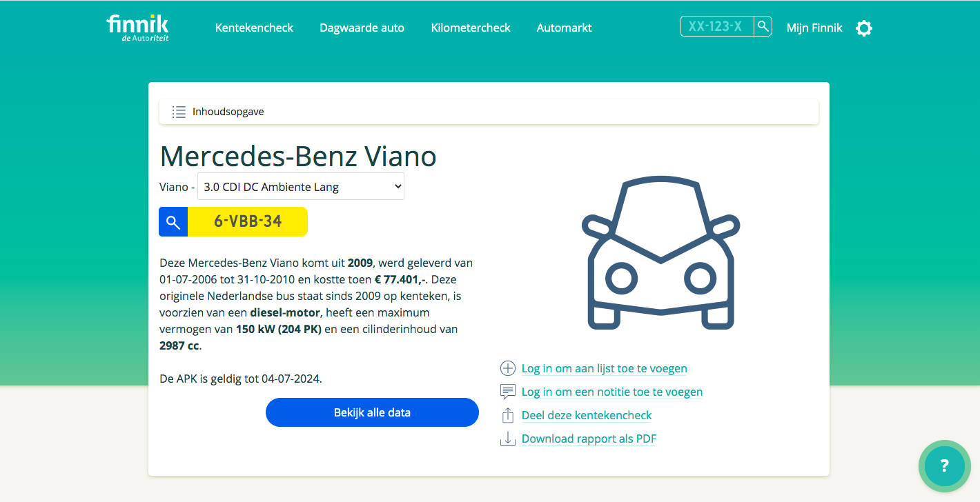
Task: Focus the XX-123-X license plate field
Action: [717, 27]
